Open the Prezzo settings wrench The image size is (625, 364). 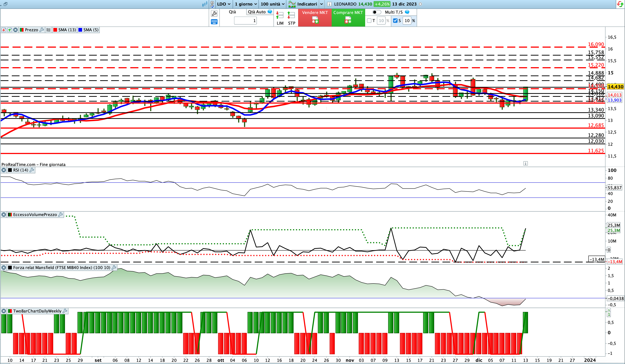(42, 30)
